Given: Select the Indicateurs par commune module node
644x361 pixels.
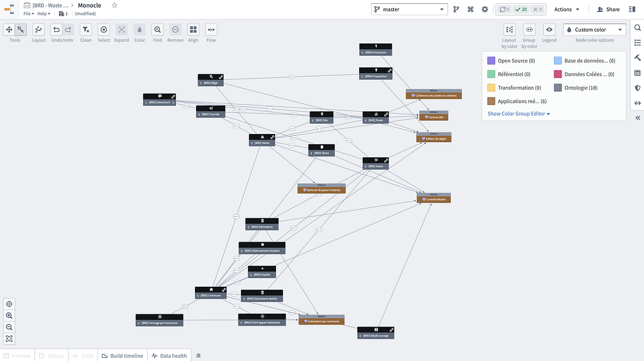Looking at the screenshot, I should click(x=321, y=320).
